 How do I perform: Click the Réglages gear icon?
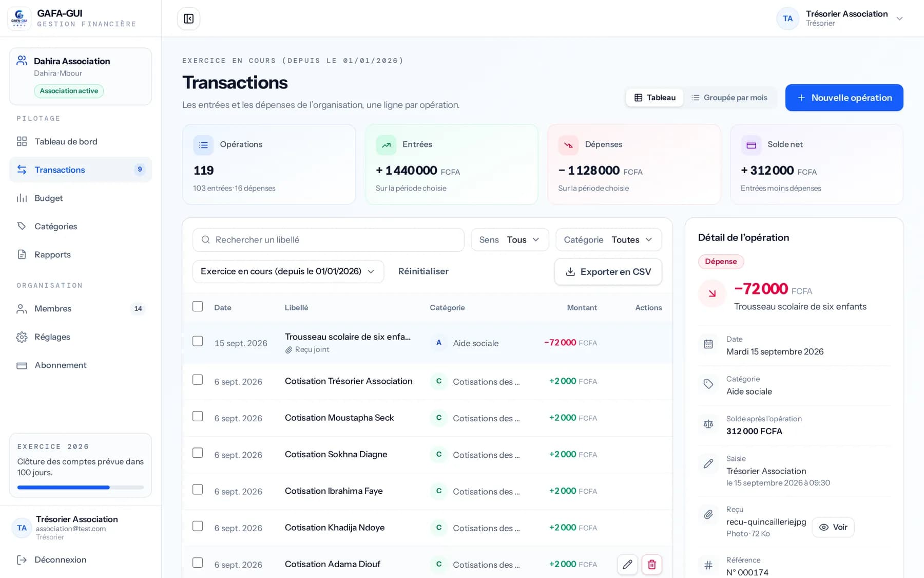click(22, 337)
